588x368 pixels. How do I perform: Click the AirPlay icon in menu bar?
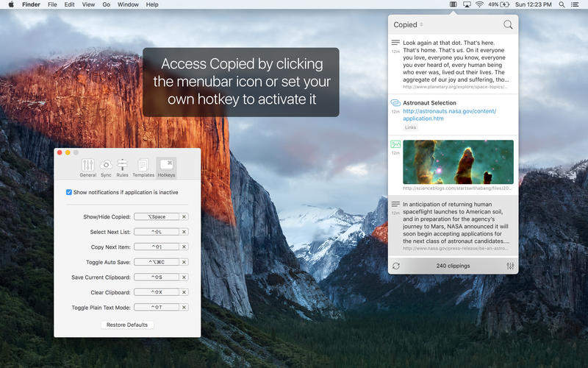466,4
